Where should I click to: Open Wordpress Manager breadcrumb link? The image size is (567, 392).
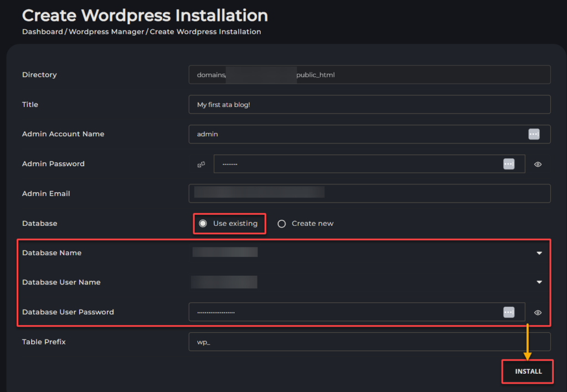[x=107, y=32]
